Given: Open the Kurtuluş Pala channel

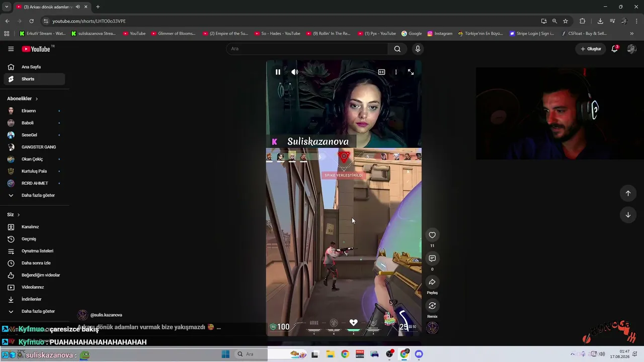Looking at the screenshot, I should click(x=34, y=171).
